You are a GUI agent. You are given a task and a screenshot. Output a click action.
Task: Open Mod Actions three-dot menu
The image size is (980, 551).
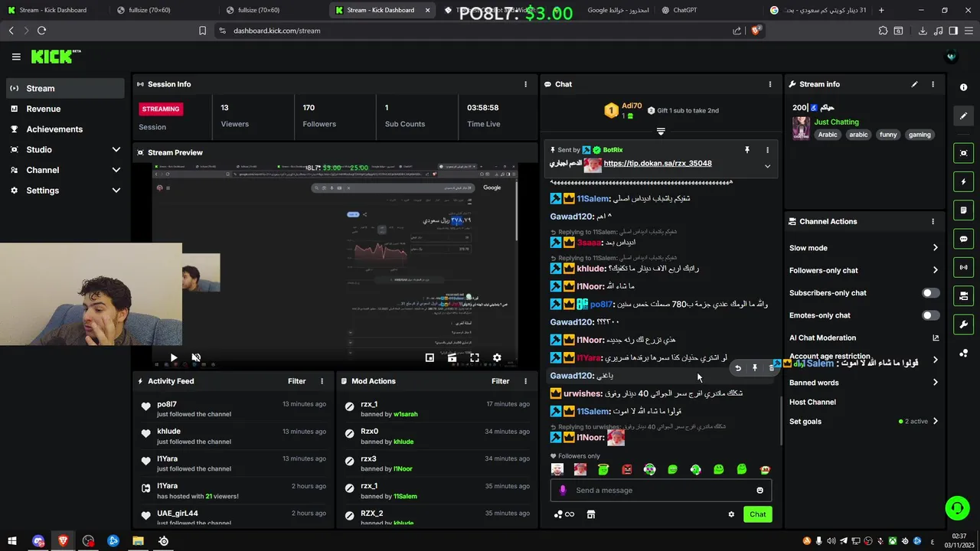[x=525, y=381]
